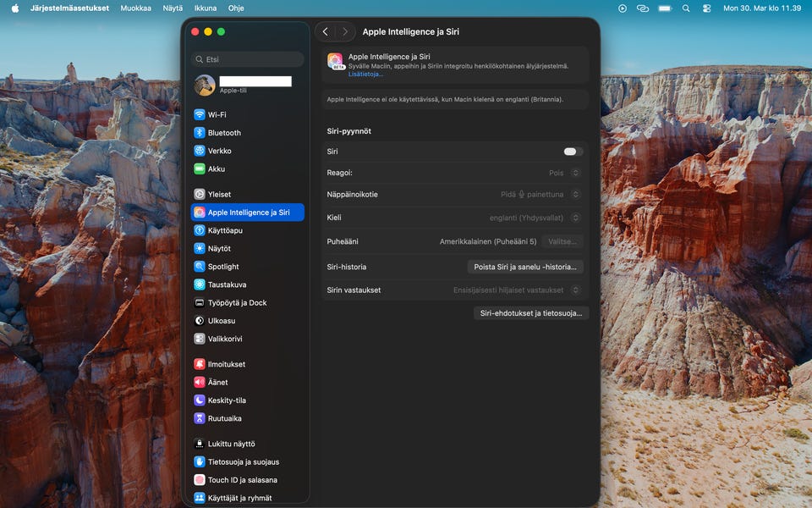
Task: Click the linked-rings status icon in the menu bar
Action: [x=643, y=8]
